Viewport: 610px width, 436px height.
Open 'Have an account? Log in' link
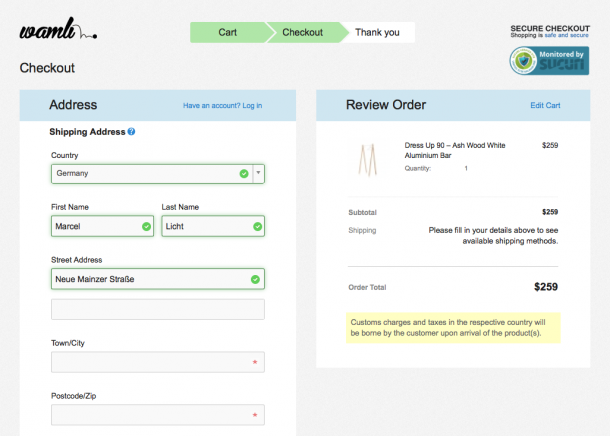pos(223,105)
